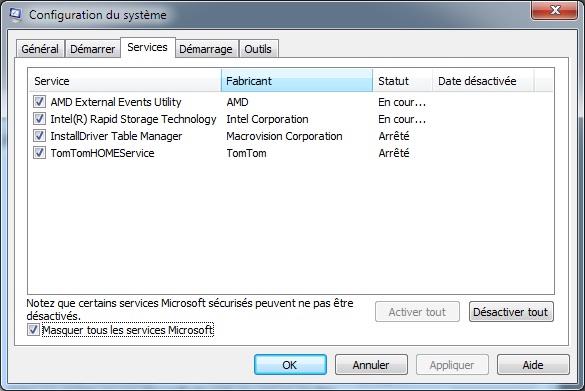Click the Arrêté status of InstallDriver Table Manager

point(394,136)
